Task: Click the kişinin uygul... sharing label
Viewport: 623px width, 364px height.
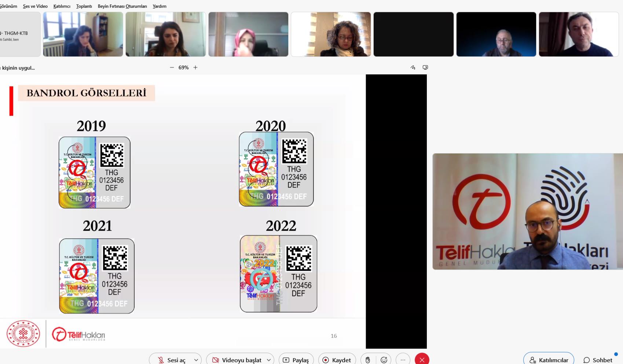Action: coord(18,68)
